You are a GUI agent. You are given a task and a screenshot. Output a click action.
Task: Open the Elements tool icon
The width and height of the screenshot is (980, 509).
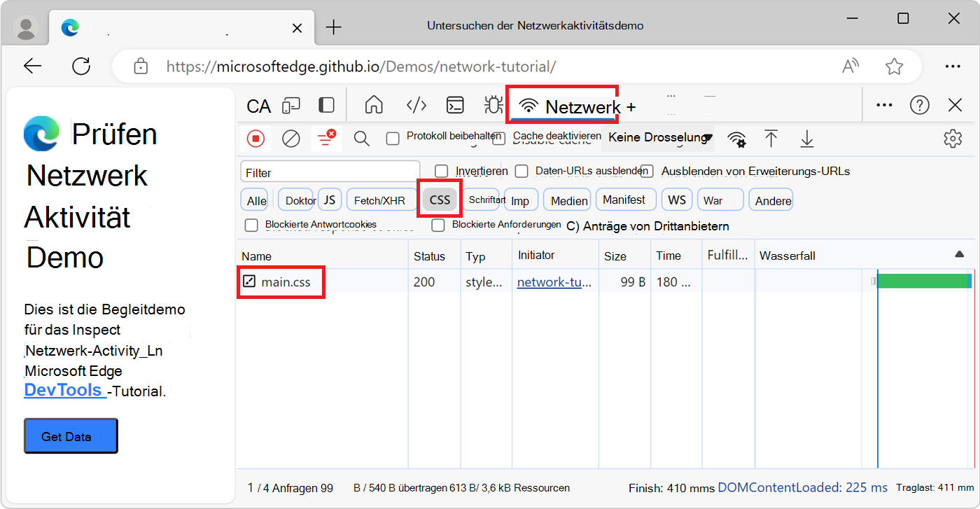pos(416,106)
